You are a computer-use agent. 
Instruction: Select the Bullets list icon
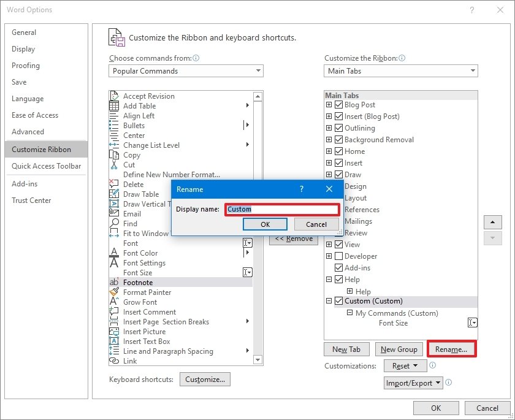click(114, 126)
